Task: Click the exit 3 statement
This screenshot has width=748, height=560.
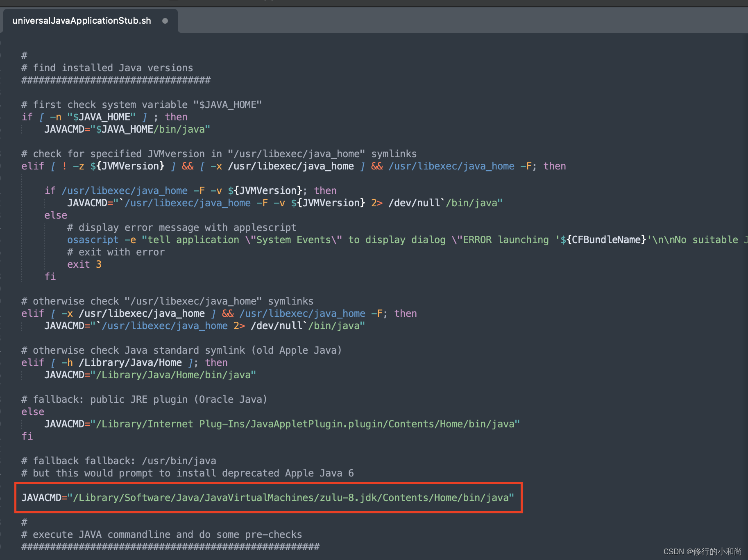Action: tap(84, 264)
